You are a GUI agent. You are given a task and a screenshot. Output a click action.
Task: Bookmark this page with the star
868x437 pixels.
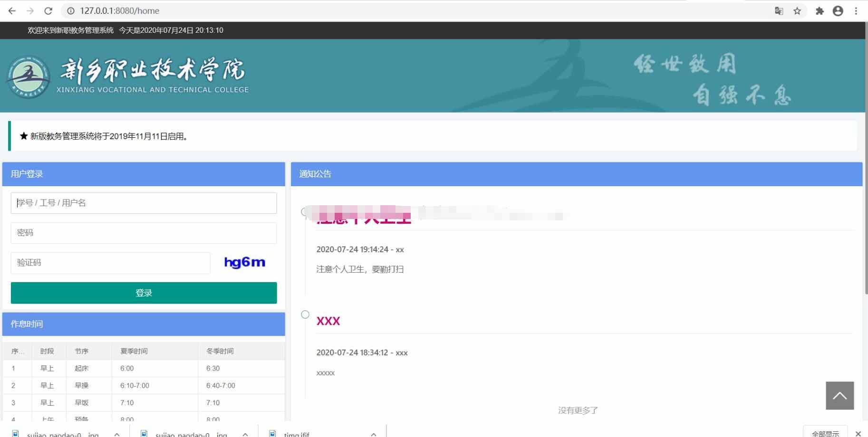797,10
